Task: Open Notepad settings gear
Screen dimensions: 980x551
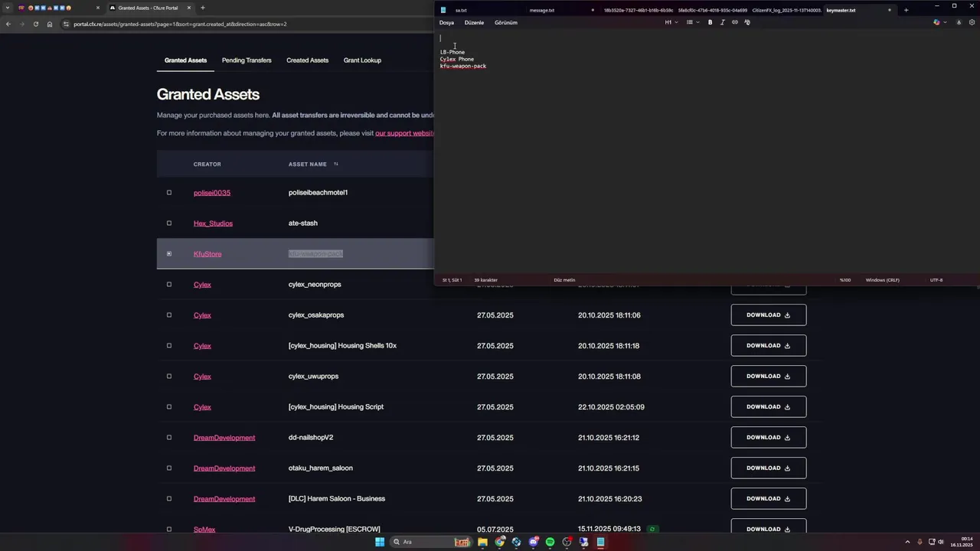Action: (972, 22)
